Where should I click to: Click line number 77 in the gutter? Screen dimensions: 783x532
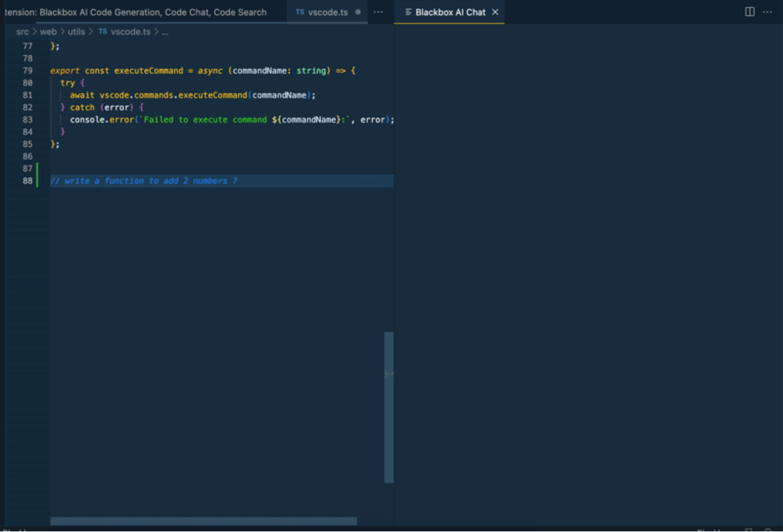[27, 46]
